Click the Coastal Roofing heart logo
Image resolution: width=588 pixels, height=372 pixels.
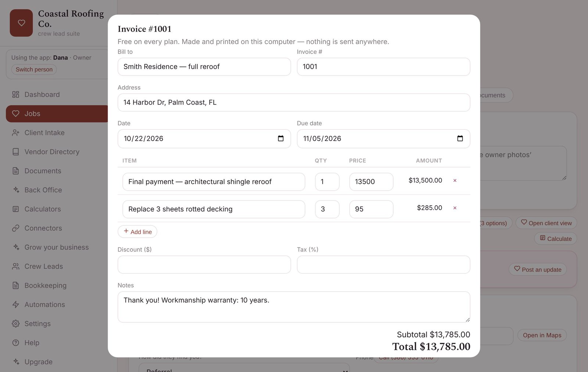[x=21, y=23]
